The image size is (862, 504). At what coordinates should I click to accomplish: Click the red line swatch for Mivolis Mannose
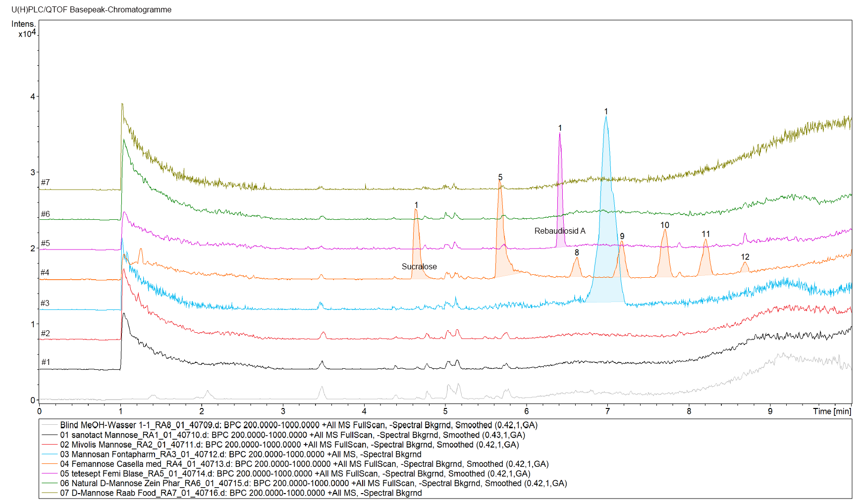(50, 445)
